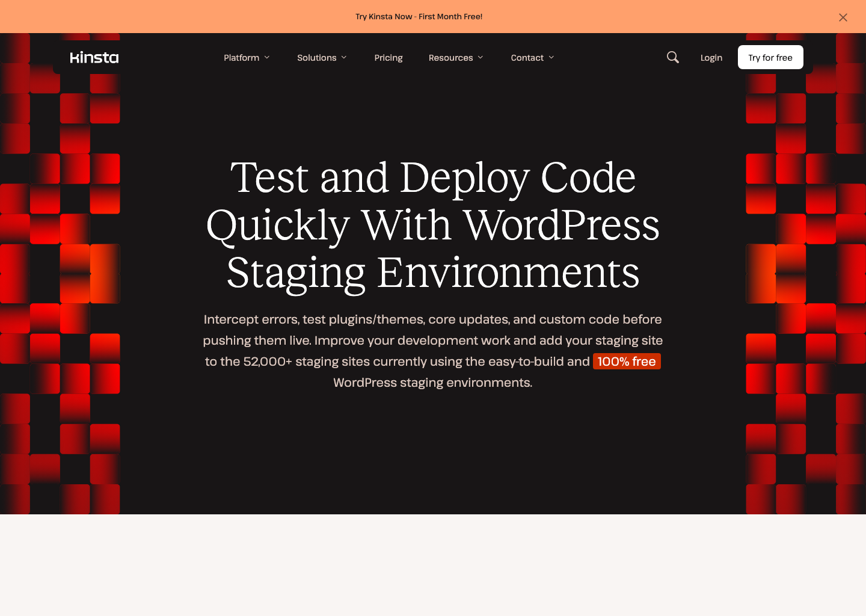Click the 'Intercept errors' paragraph text

click(x=433, y=351)
